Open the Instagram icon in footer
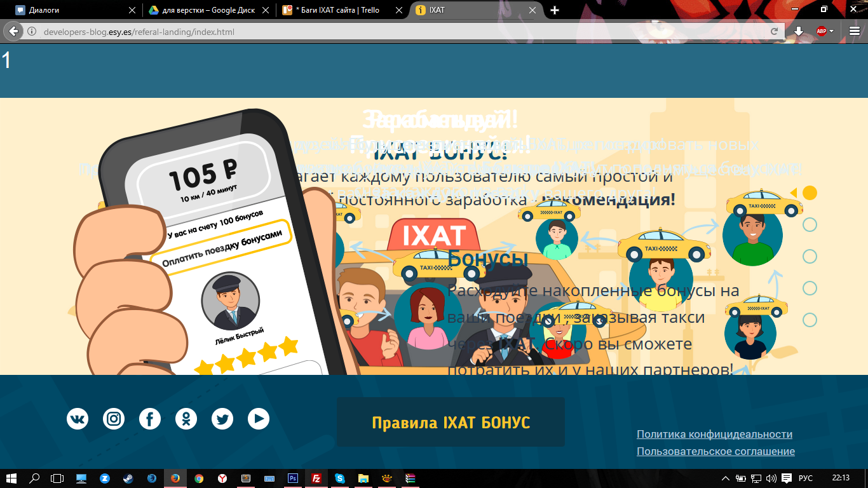This screenshot has height=488, width=868. [114, 419]
